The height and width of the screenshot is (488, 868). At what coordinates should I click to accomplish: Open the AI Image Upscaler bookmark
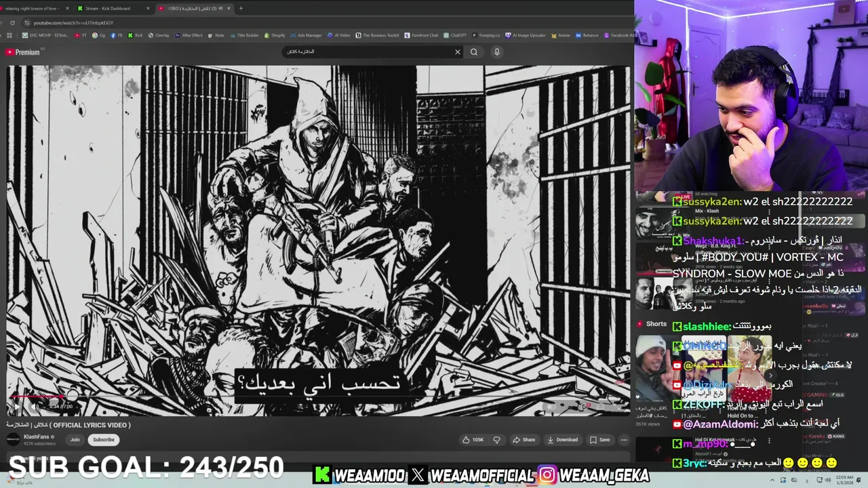tap(526, 35)
